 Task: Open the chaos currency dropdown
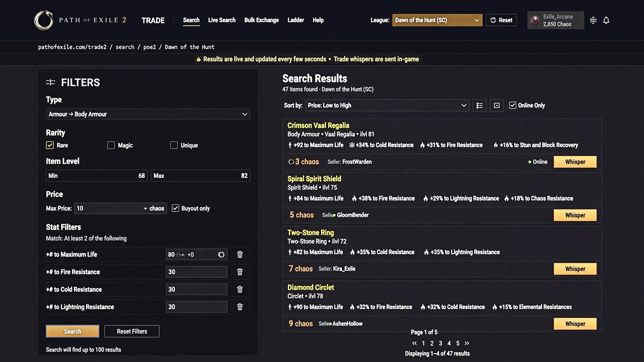(154, 208)
